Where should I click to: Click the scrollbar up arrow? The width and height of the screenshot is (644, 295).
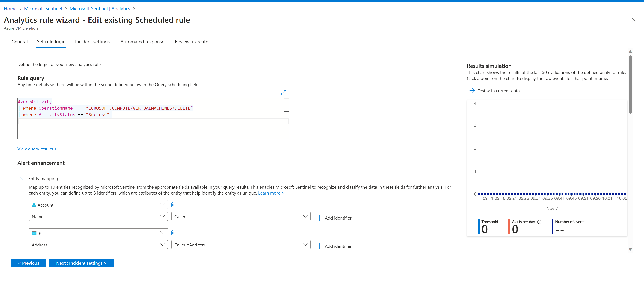(630, 51)
